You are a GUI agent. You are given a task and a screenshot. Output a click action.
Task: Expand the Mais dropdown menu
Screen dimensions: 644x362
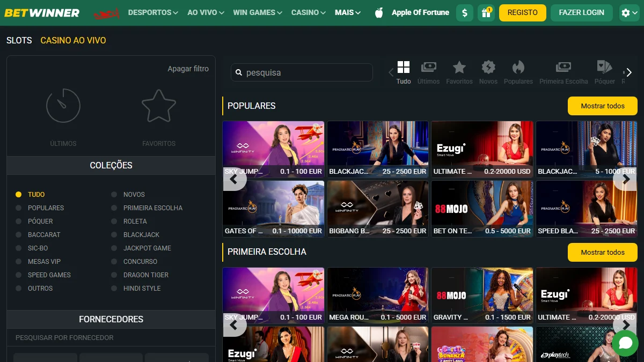coord(348,12)
